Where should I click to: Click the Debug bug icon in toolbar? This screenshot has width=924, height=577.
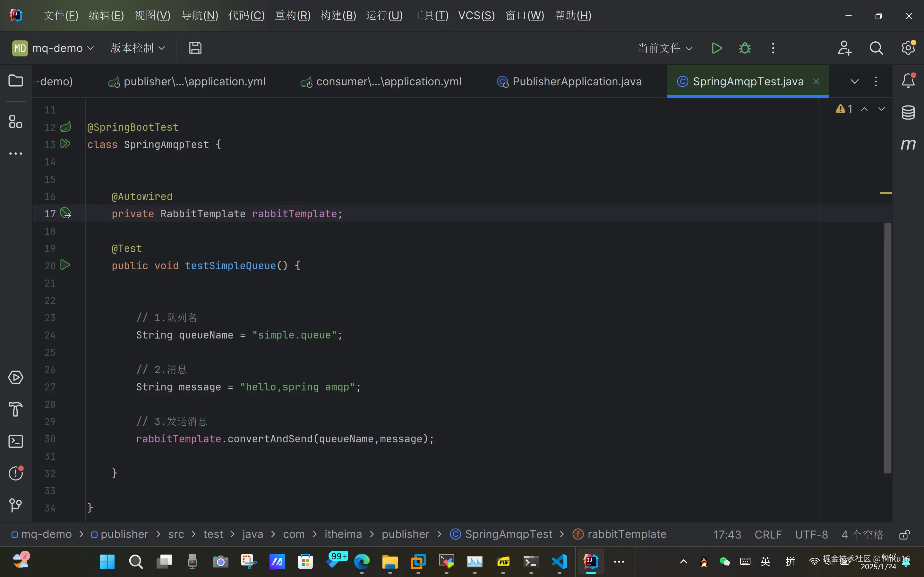(745, 48)
